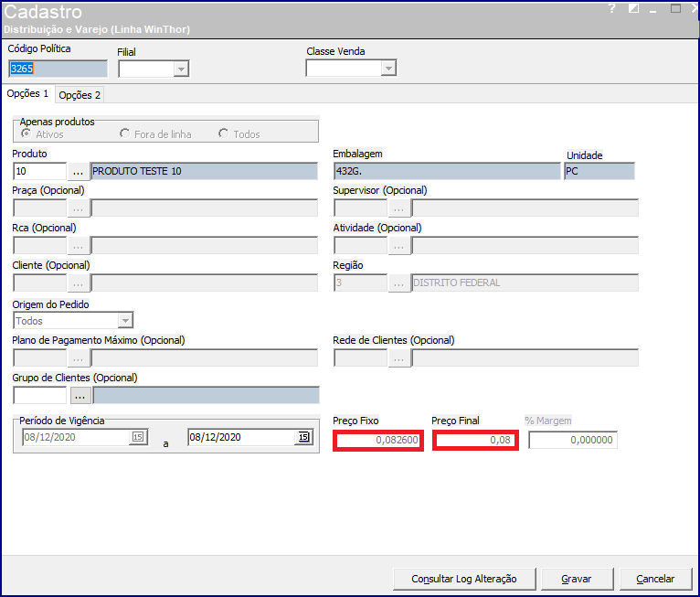
Task: Click the Código Política field
Action: (58, 69)
